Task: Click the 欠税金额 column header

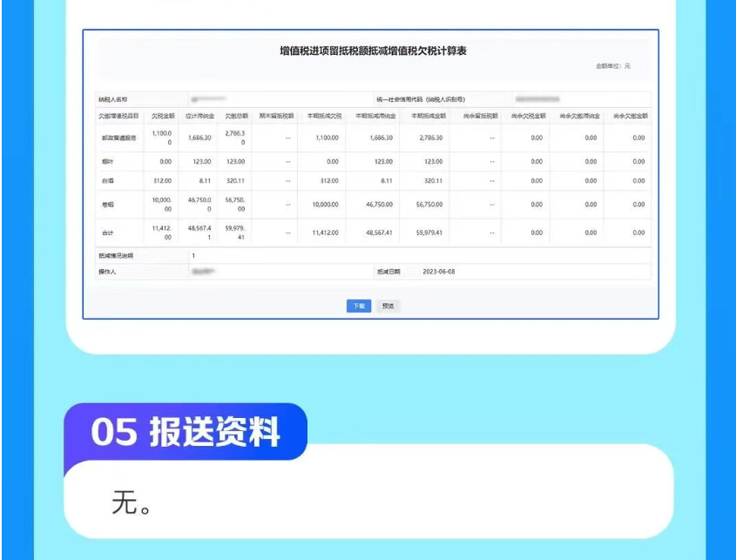Action: click(x=163, y=115)
